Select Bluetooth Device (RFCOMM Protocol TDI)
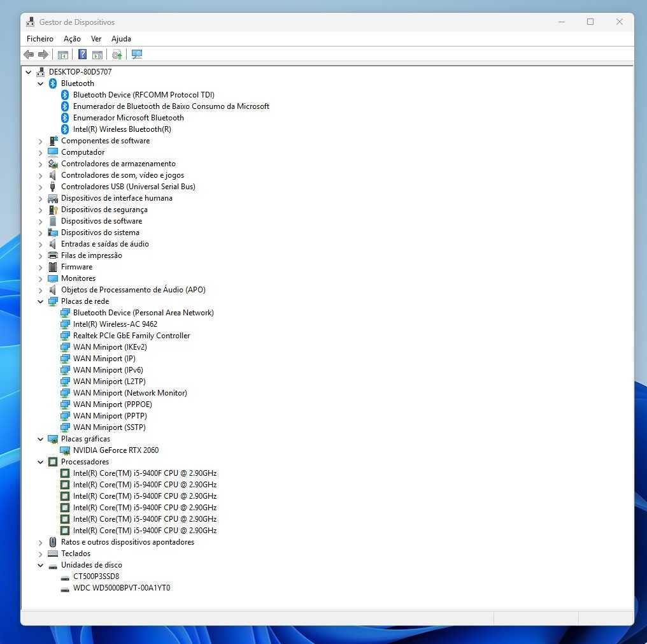This screenshot has width=647, height=644. point(143,95)
